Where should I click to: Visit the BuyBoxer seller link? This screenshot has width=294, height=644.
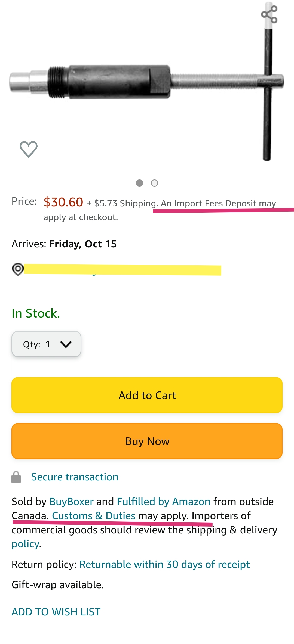[x=71, y=502]
